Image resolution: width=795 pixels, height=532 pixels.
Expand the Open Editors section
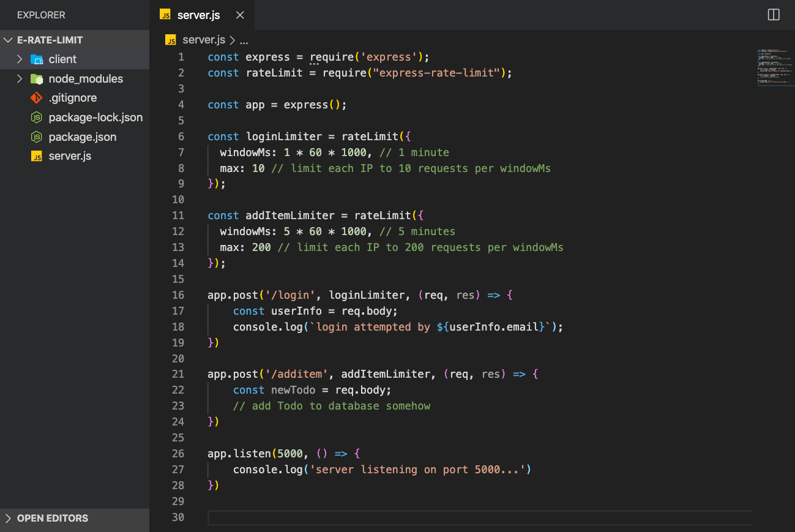click(x=8, y=518)
